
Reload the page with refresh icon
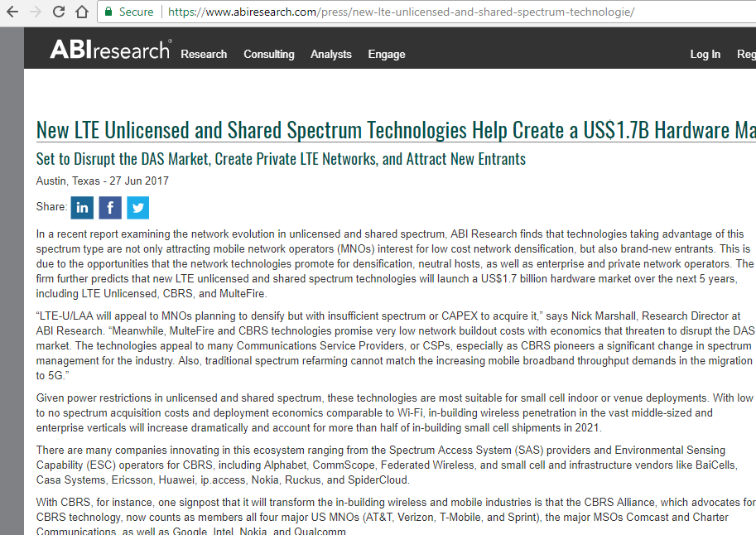point(59,12)
